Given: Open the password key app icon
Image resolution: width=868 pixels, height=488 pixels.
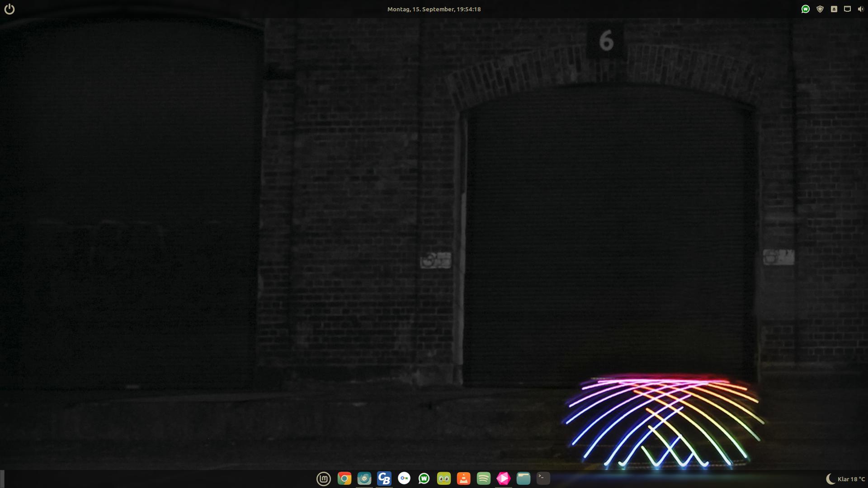Looking at the screenshot, I should coord(404,479).
